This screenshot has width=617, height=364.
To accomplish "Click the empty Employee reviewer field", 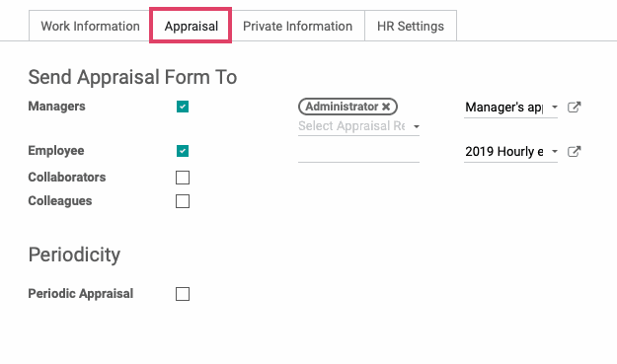I will coord(359,153).
